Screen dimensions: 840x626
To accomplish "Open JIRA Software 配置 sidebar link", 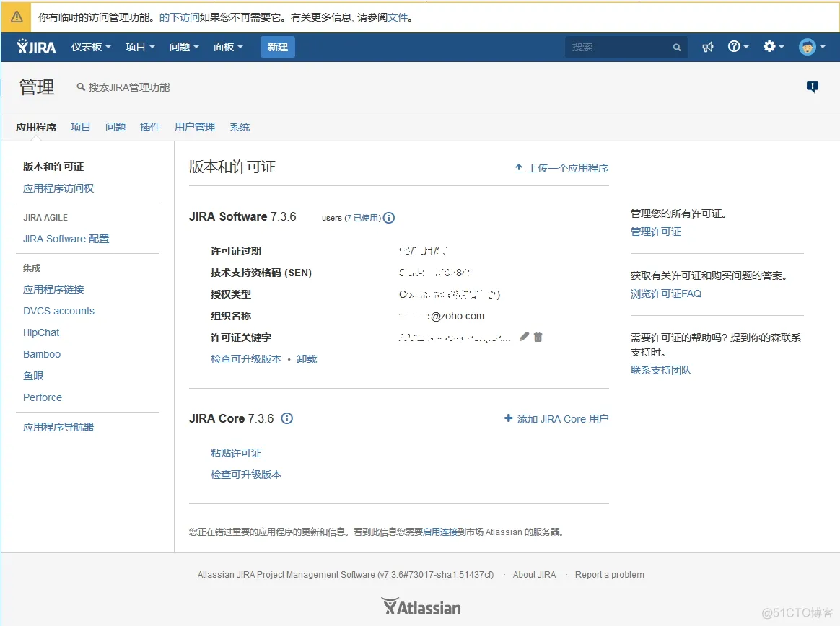I will [66, 239].
